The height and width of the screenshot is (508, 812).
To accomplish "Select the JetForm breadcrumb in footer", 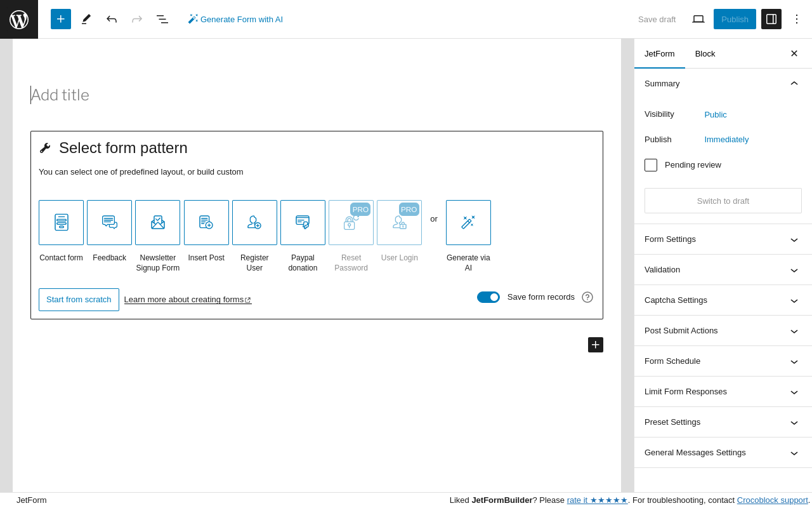I will point(32,500).
